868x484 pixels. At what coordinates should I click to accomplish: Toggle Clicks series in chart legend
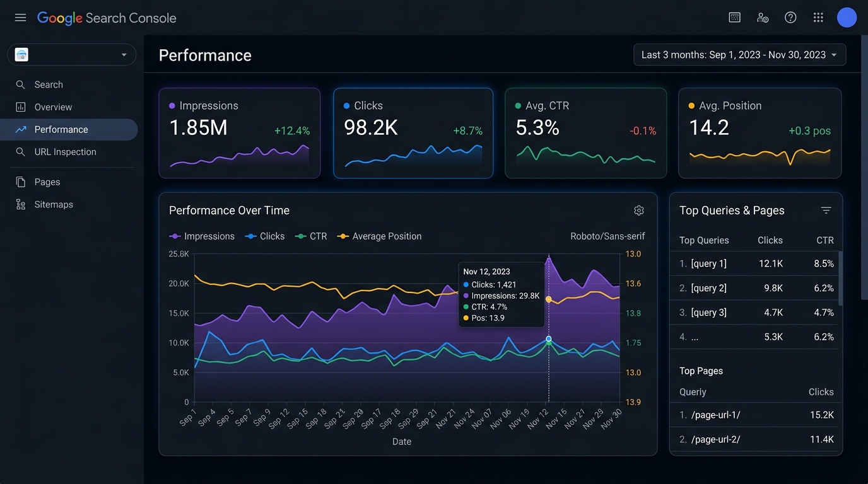click(265, 236)
